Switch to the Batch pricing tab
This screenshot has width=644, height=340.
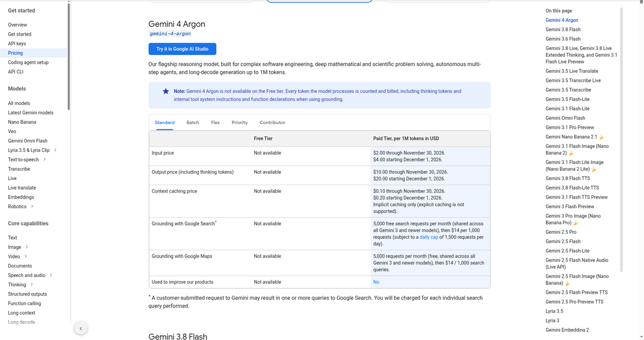193,123
